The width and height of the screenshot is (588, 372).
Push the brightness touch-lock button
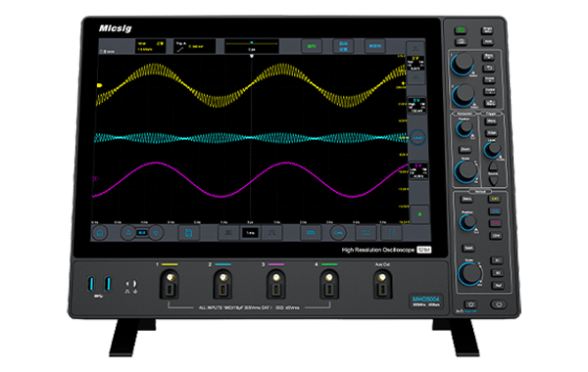click(470, 304)
